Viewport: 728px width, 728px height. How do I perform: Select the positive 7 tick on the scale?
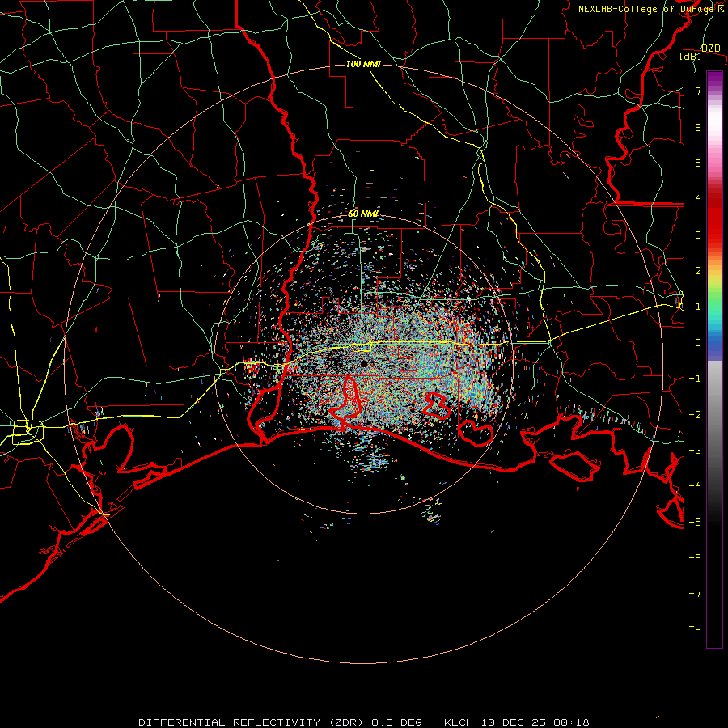698,91
